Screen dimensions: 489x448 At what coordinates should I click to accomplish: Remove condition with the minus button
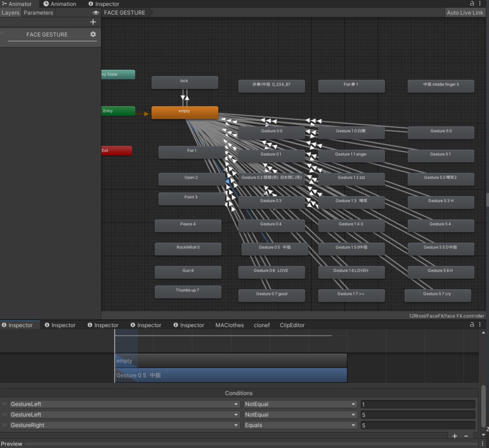click(466, 436)
